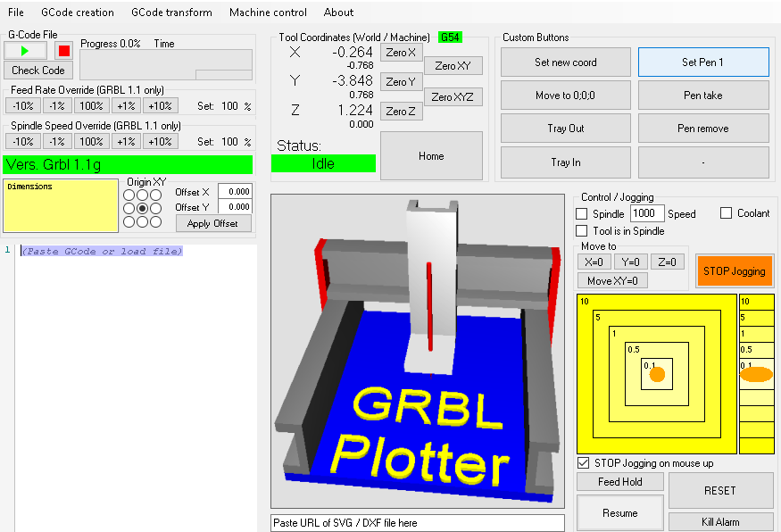Open the GCode creation menu
This screenshot has width=781, height=532.
[x=78, y=12]
